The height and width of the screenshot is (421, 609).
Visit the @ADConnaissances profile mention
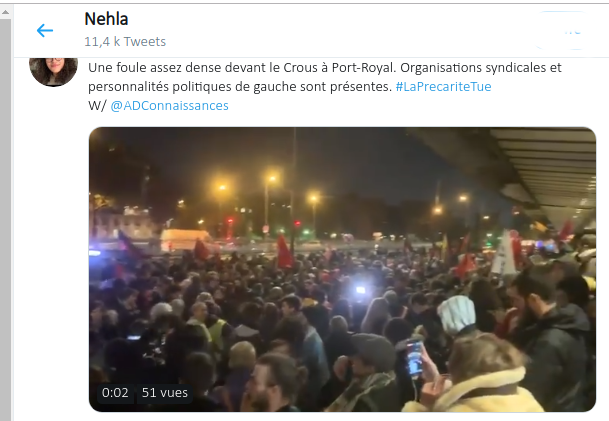(x=169, y=106)
